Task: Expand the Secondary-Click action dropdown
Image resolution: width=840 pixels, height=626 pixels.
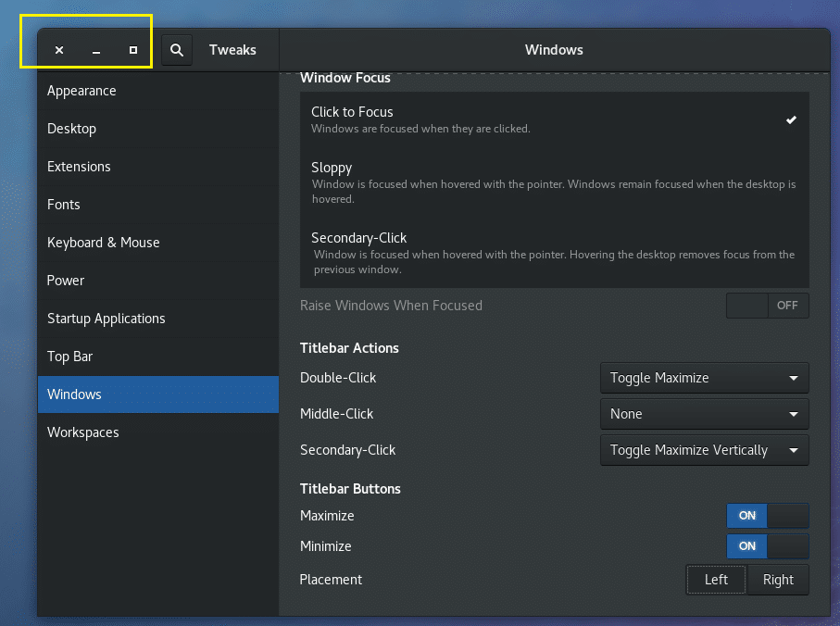Action: click(x=704, y=450)
